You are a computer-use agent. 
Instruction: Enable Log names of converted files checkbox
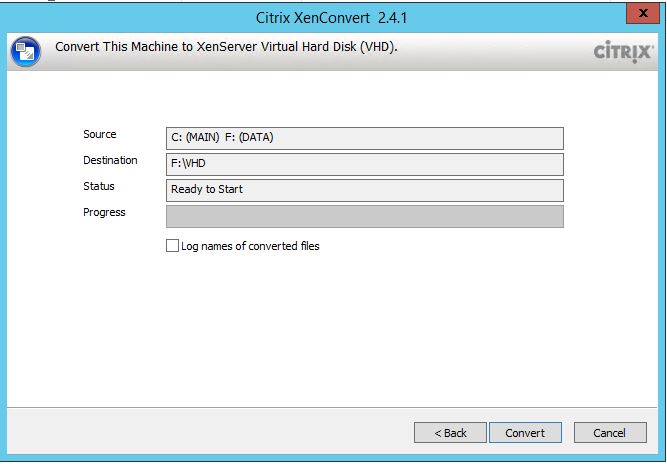click(x=172, y=246)
